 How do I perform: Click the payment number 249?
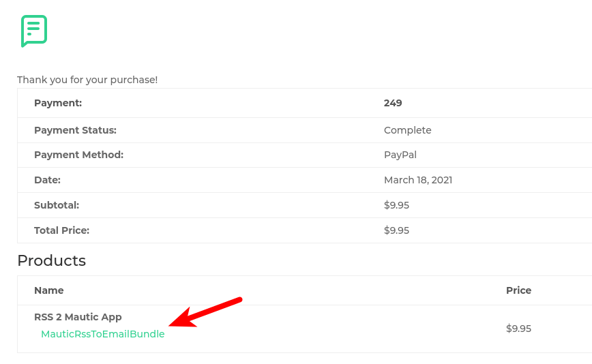pos(393,103)
